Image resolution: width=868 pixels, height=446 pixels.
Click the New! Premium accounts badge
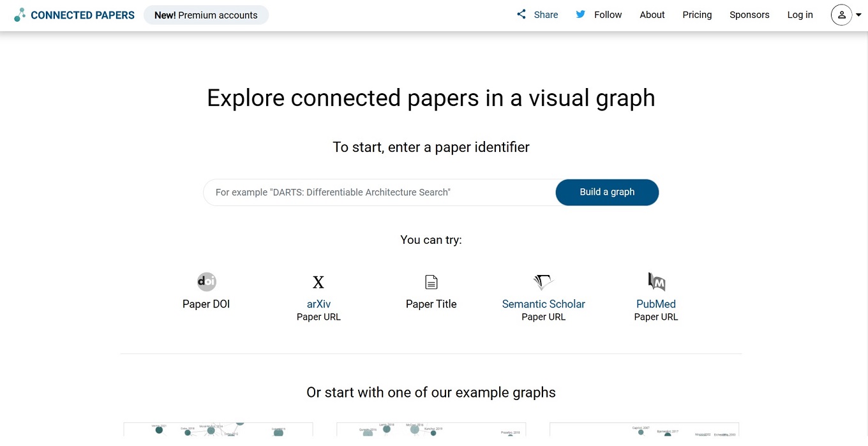(206, 15)
